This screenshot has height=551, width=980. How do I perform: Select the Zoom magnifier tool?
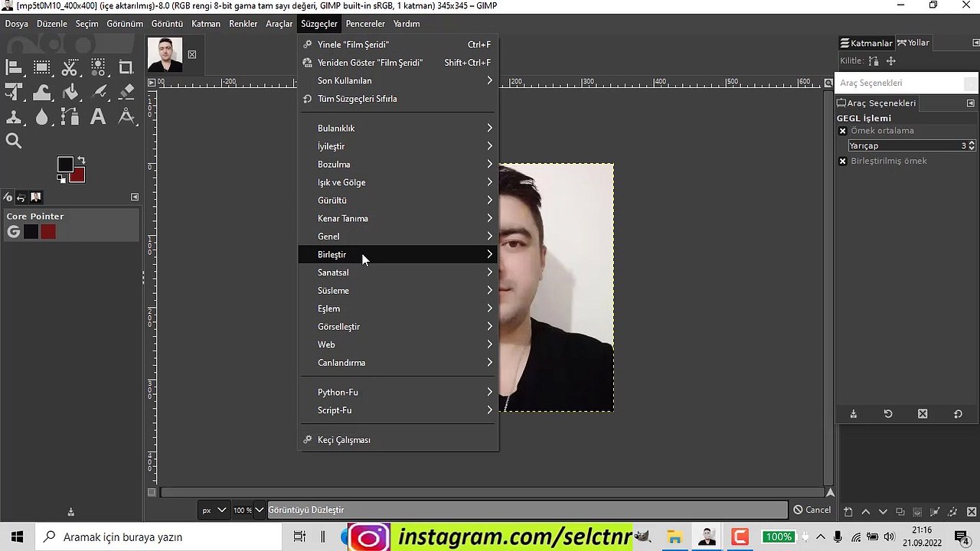click(14, 141)
